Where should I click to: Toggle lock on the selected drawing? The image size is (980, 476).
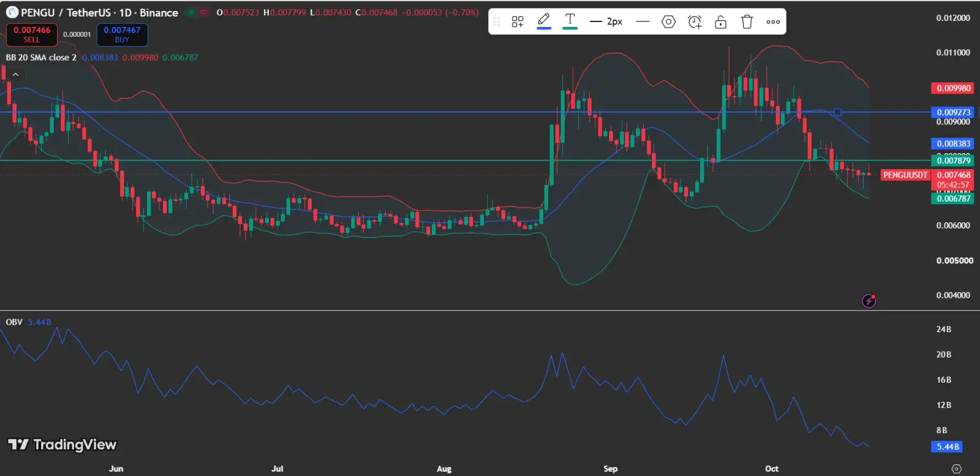tap(721, 22)
